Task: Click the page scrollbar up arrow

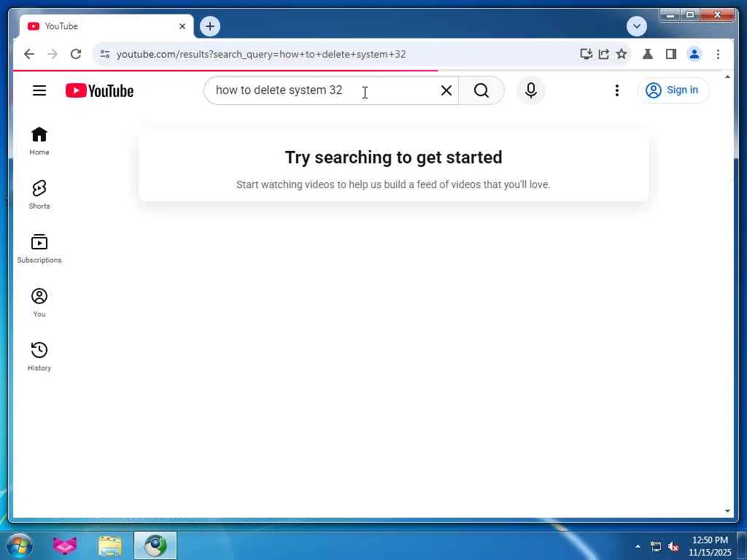Action: click(x=727, y=77)
